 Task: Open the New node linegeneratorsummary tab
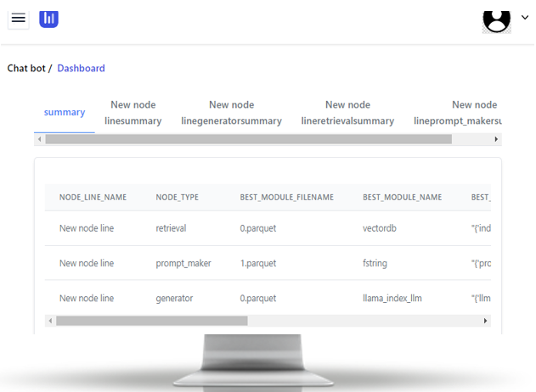231,113
